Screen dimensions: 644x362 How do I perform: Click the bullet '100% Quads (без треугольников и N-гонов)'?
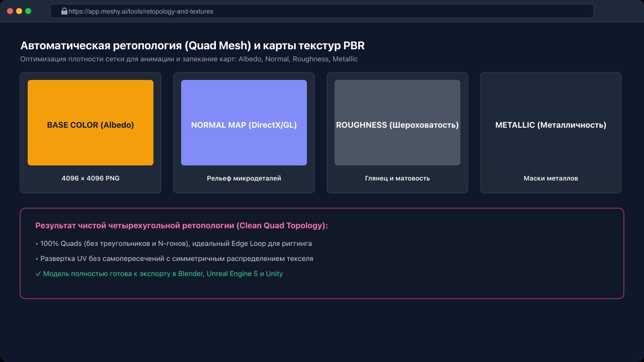coord(114,244)
